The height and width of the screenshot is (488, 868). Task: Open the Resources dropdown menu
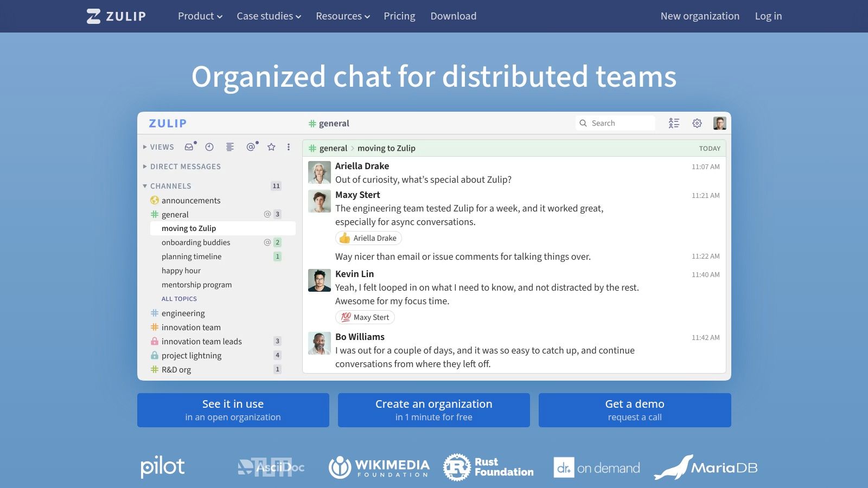click(343, 16)
